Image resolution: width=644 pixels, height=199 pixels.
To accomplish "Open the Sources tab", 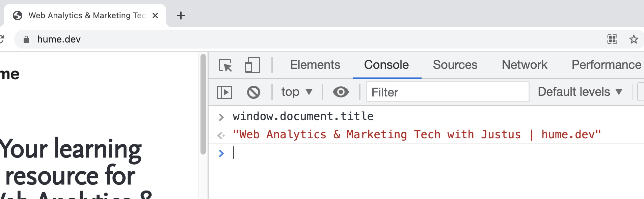I will [455, 65].
